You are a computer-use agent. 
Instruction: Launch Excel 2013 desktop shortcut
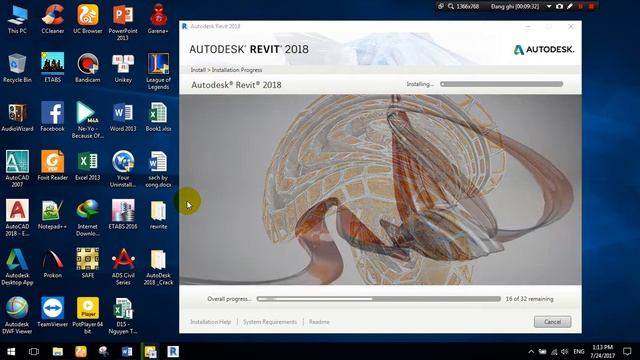(88, 166)
